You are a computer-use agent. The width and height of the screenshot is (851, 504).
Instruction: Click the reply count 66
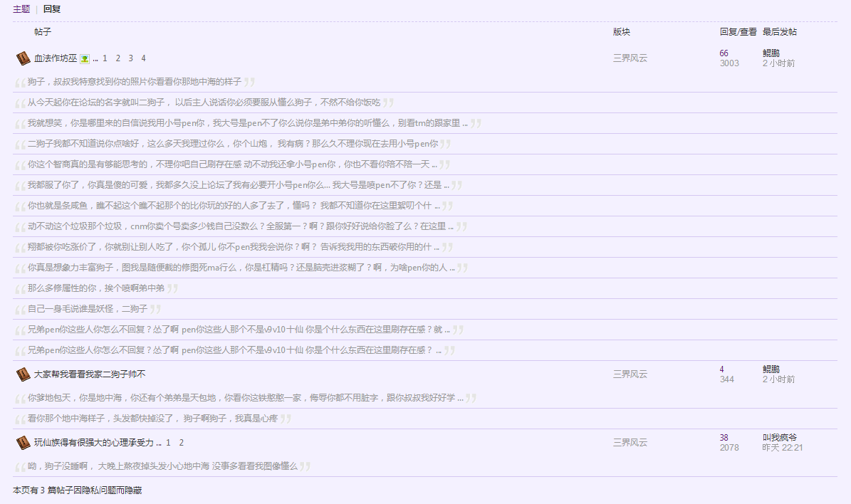pyautogui.click(x=724, y=53)
